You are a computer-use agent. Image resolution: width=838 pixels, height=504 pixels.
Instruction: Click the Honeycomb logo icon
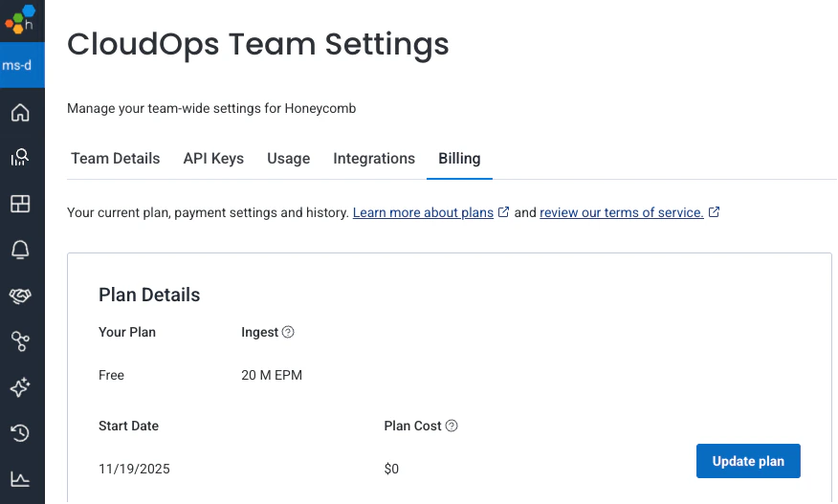point(20,20)
